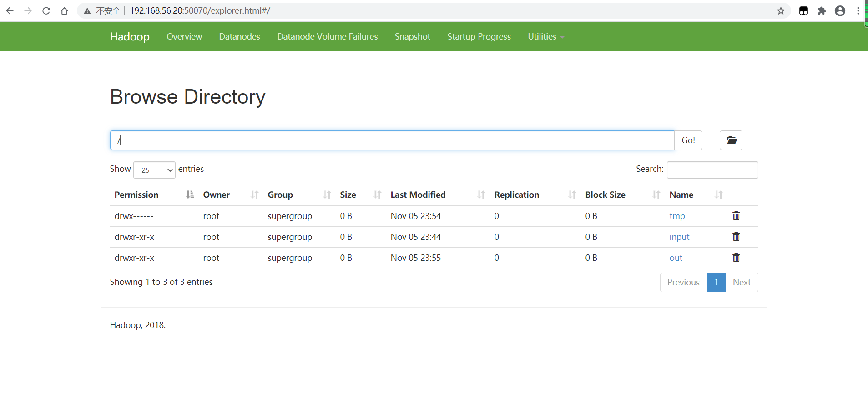
Task: Delete the input directory with trash icon
Action: coord(736,236)
